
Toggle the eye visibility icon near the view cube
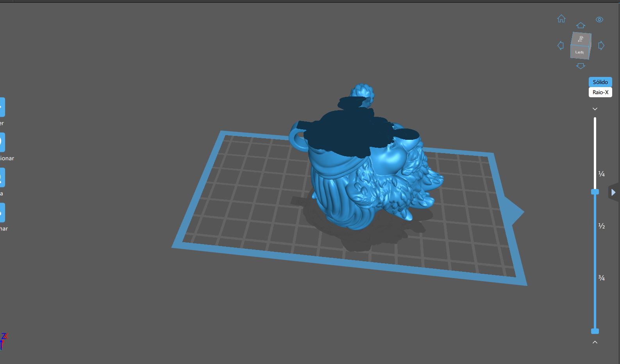click(x=599, y=20)
